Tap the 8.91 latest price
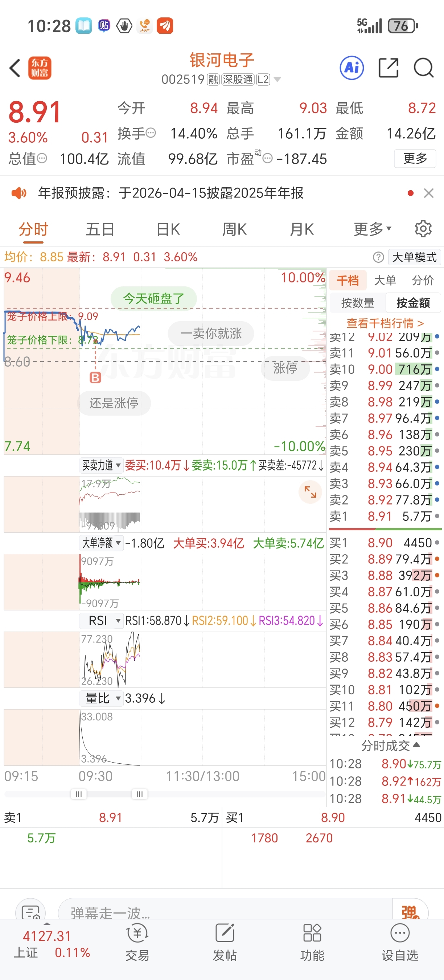 click(34, 112)
